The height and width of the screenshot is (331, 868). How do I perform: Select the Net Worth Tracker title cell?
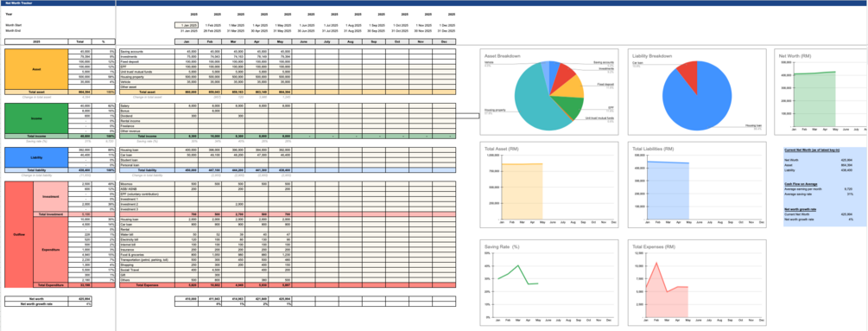[x=58, y=3]
